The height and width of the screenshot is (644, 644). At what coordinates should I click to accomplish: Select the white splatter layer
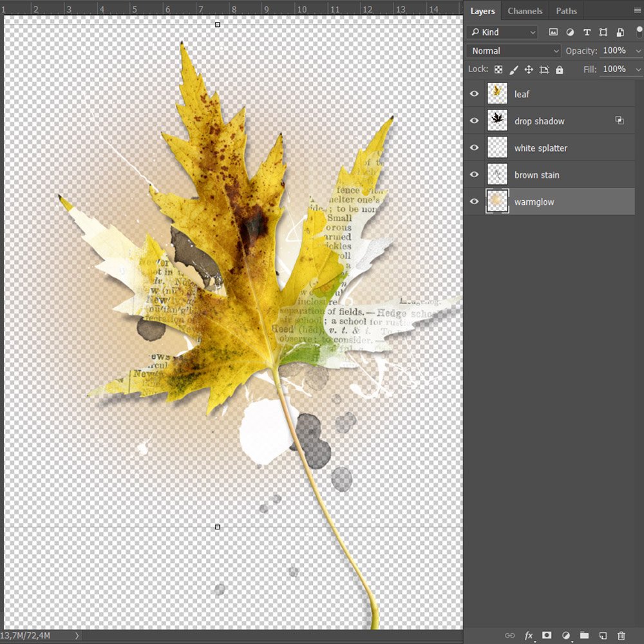[540, 148]
